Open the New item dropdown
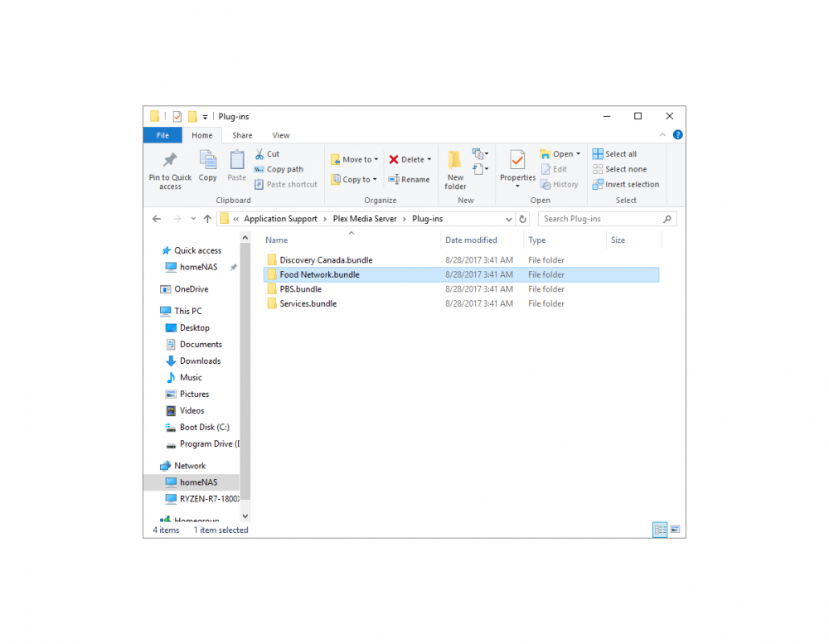 click(480, 154)
